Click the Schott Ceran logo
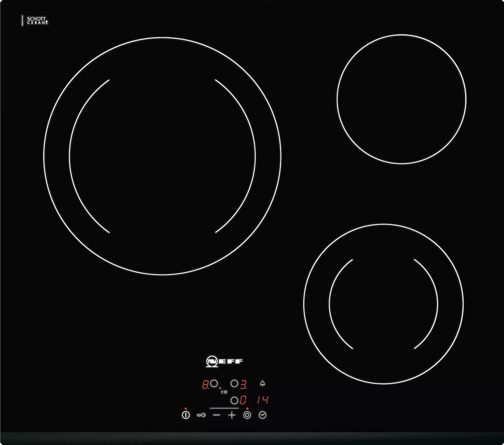The image size is (504, 445). (36, 21)
